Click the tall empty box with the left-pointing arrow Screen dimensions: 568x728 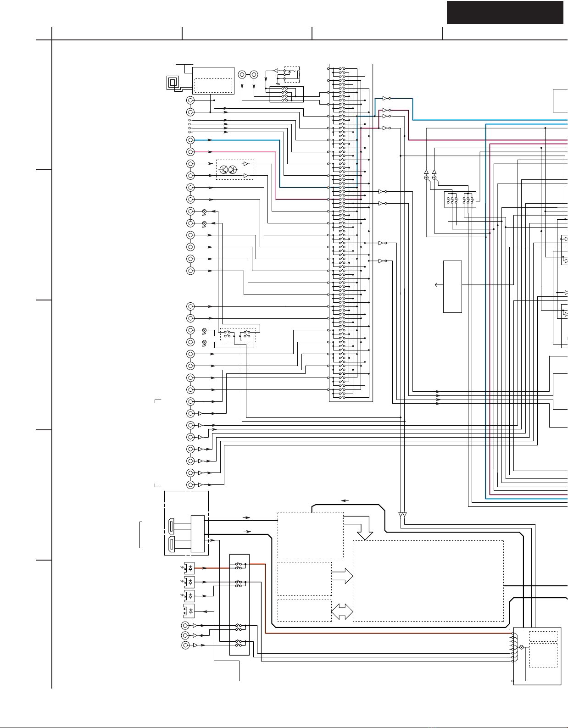tap(452, 287)
